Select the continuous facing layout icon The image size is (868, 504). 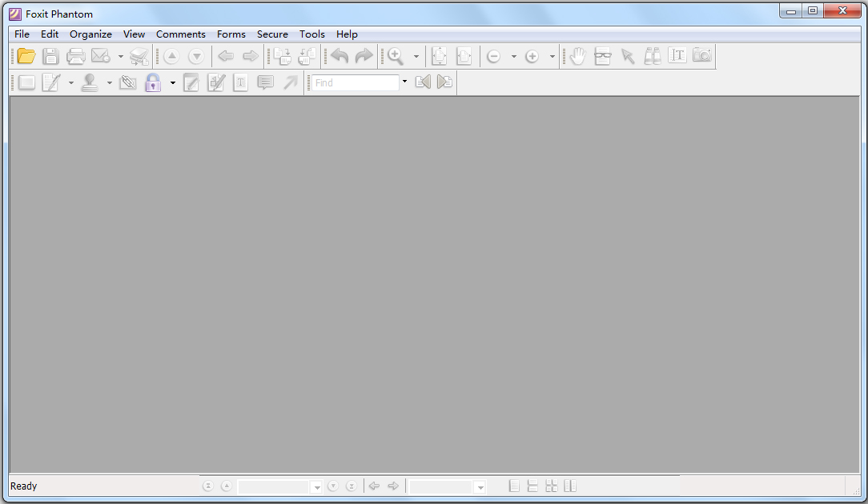(x=552, y=486)
